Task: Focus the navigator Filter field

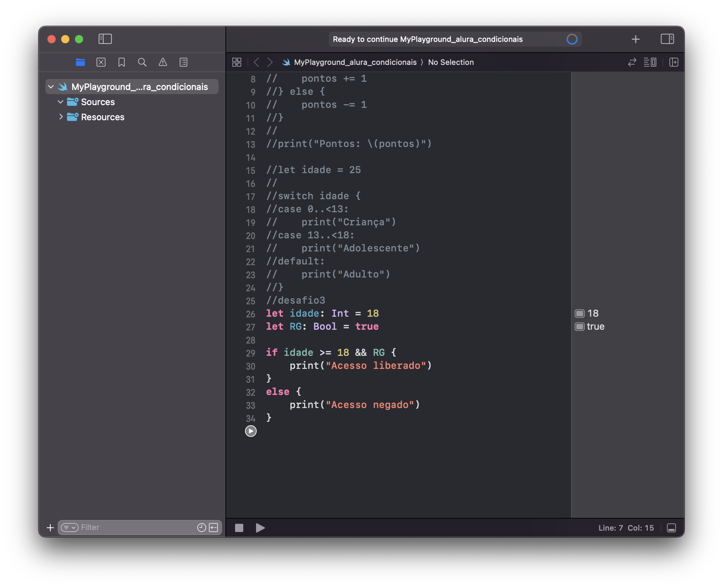Action: click(x=140, y=528)
